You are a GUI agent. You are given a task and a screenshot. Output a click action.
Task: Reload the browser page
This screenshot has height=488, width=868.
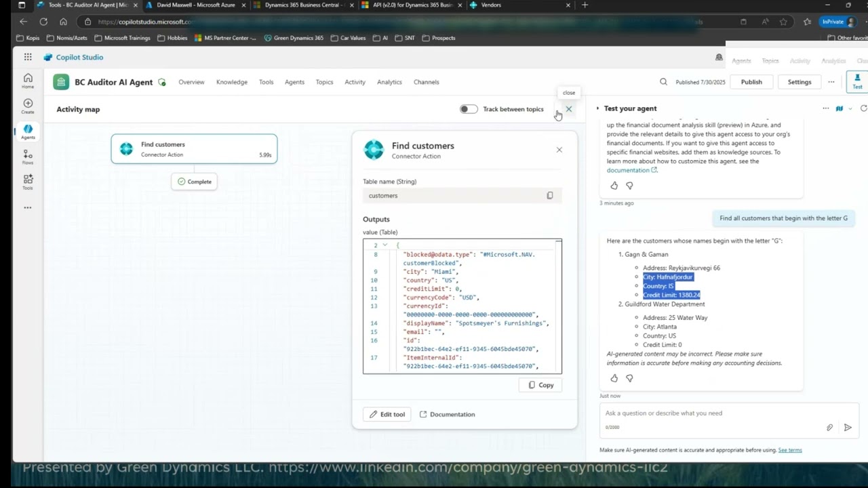[43, 22]
